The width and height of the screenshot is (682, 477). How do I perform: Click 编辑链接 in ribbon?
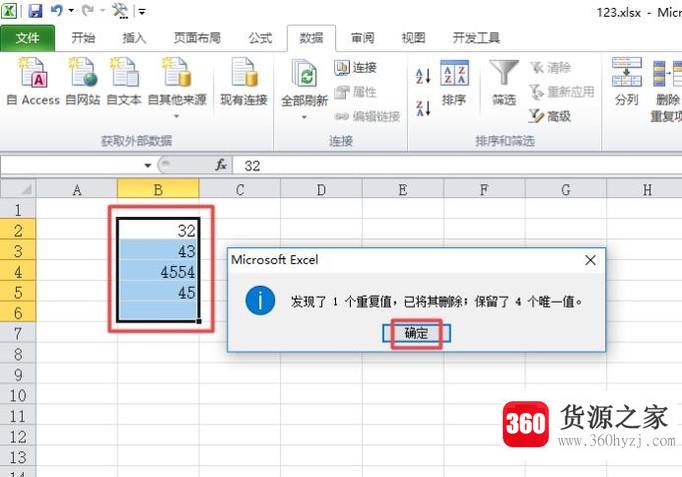pos(367,116)
